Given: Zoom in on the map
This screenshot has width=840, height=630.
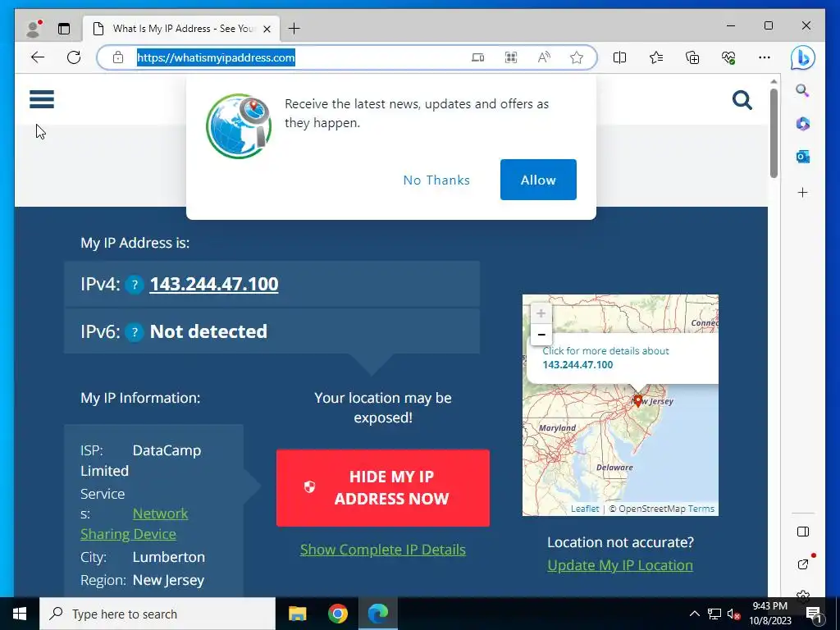Looking at the screenshot, I should 541,313.
